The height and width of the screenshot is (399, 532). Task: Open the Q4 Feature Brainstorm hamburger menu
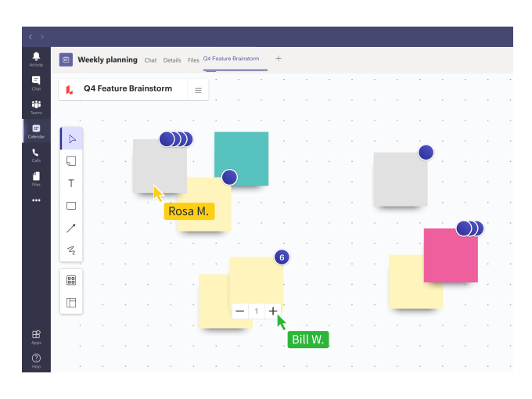coord(198,90)
